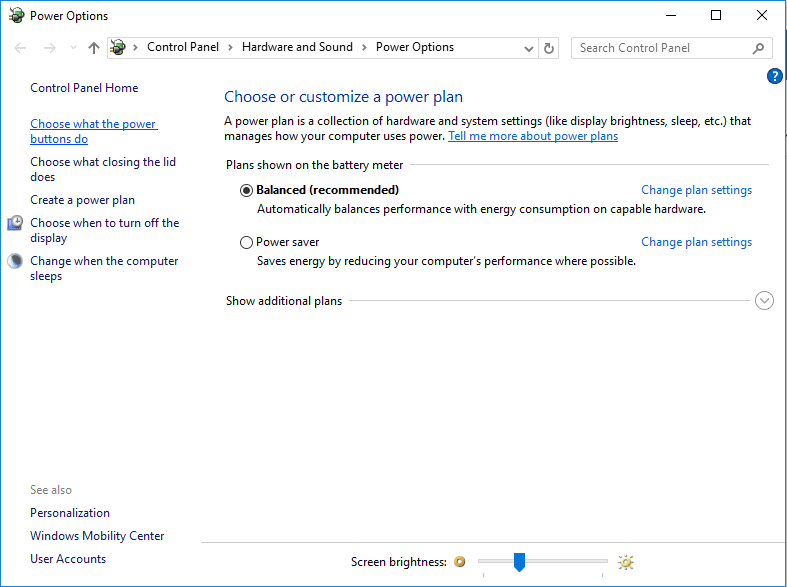Viewport: 787px width, 587px height.
Task: Click the Back navigation arrow
Action: tap(20, 48)
